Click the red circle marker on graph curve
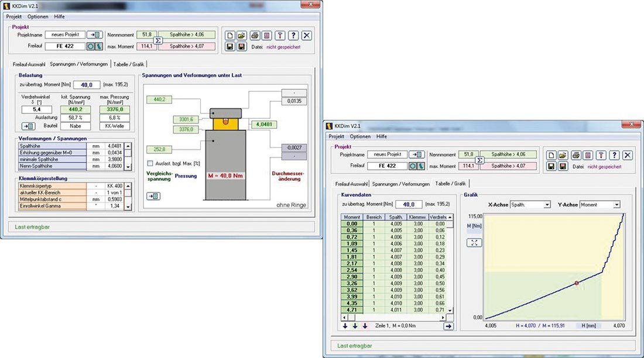This screenshot has width=644, height=358. (577, 283)
